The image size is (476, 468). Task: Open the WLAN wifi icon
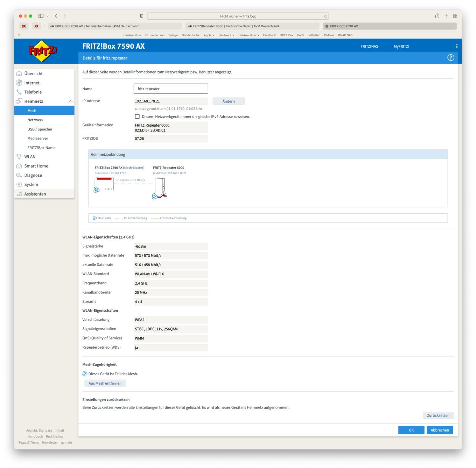[19, 157]
